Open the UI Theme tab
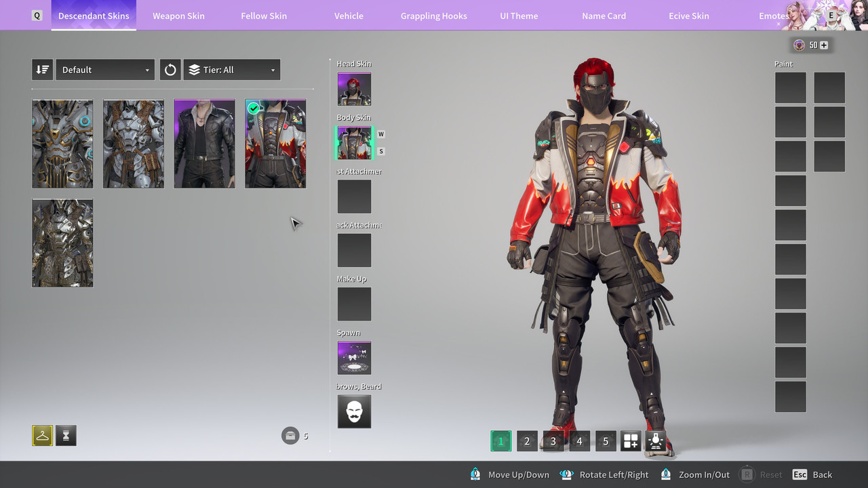The image size is (868, 488). pyautogui.click(x=519, y=16)
